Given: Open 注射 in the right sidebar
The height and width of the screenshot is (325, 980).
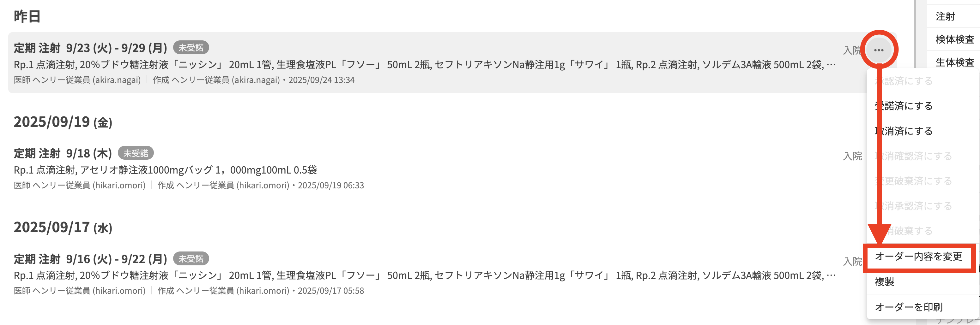Looking at the screenshot, I should [x=945, y=16].
